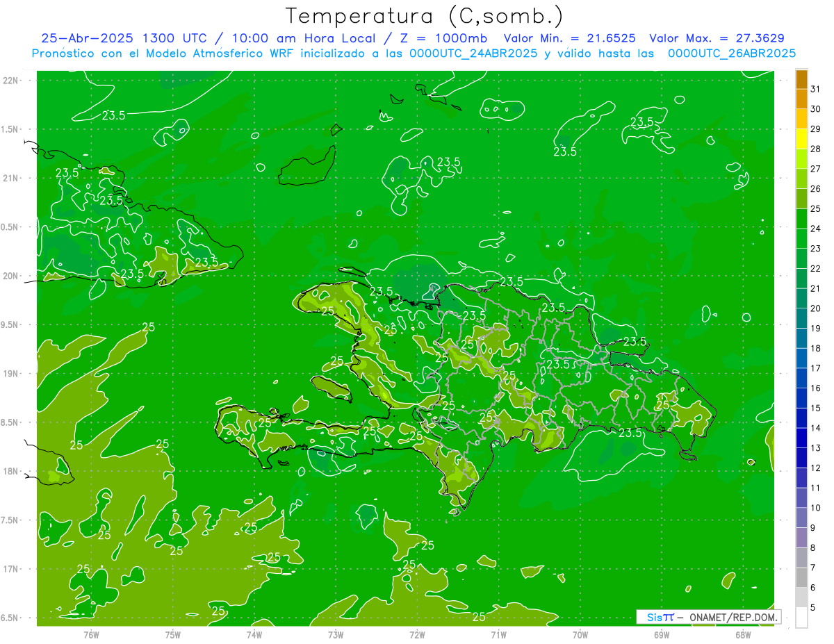This screenshot has width=834, height=644.
Task: Click the orange swatch between 29 and 30
Action: point(801,119)
